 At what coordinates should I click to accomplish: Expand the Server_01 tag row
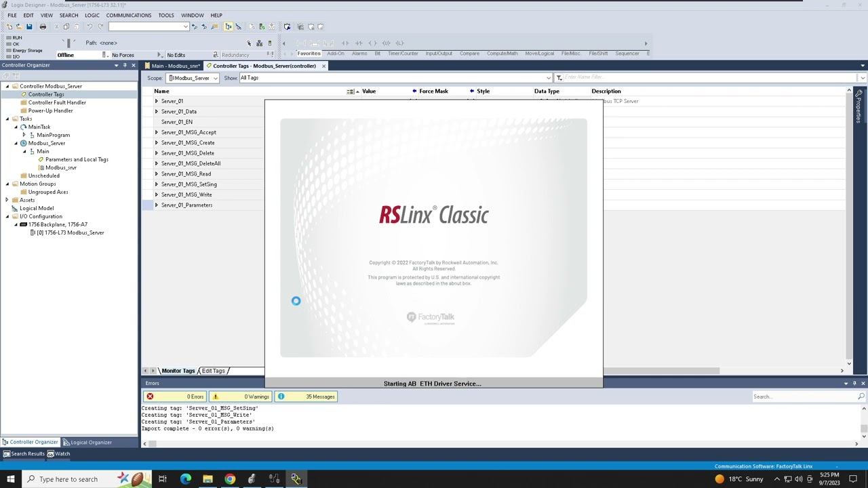(157, 101)
